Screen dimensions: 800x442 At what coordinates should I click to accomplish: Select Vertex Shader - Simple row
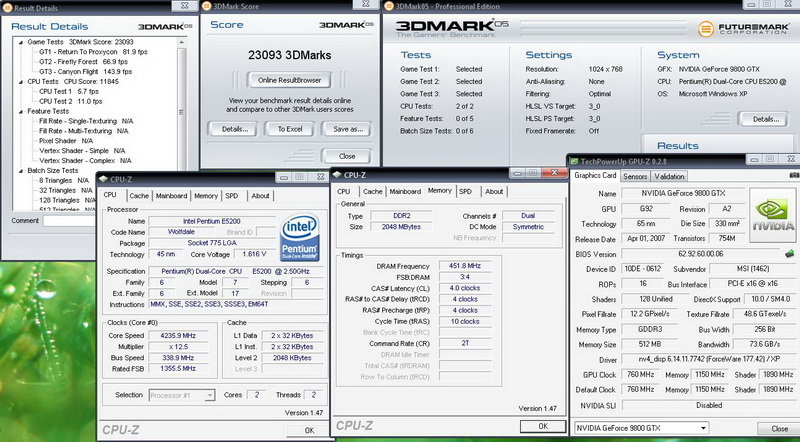click(x=82, y=151)
